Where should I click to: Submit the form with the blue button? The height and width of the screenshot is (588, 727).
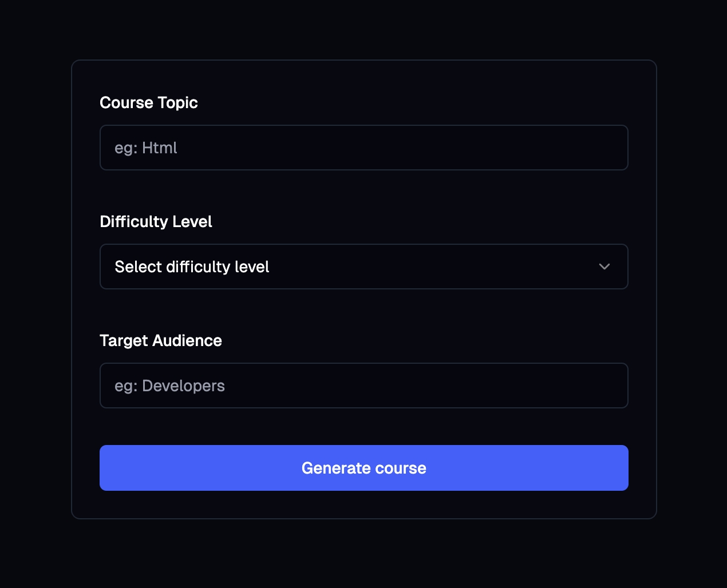pyautogui.click(x=364, y=468)
